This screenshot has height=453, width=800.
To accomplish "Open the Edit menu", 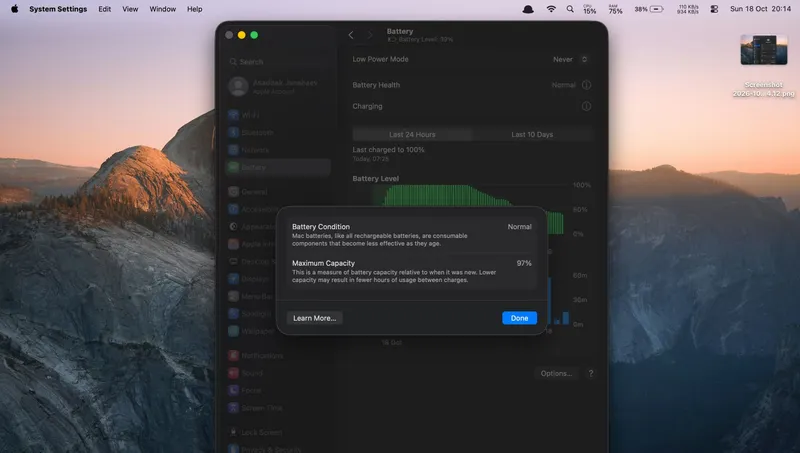I will 105,9.
